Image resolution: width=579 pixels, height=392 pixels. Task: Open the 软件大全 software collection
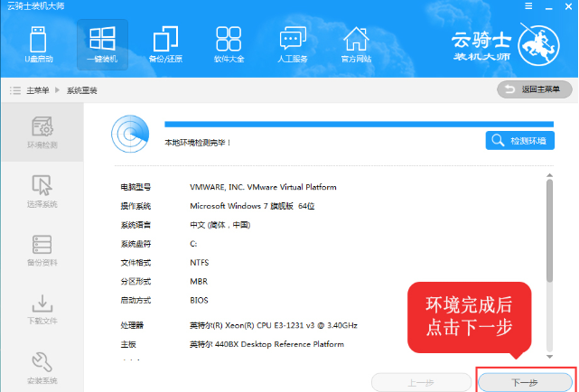pos(229,43)
